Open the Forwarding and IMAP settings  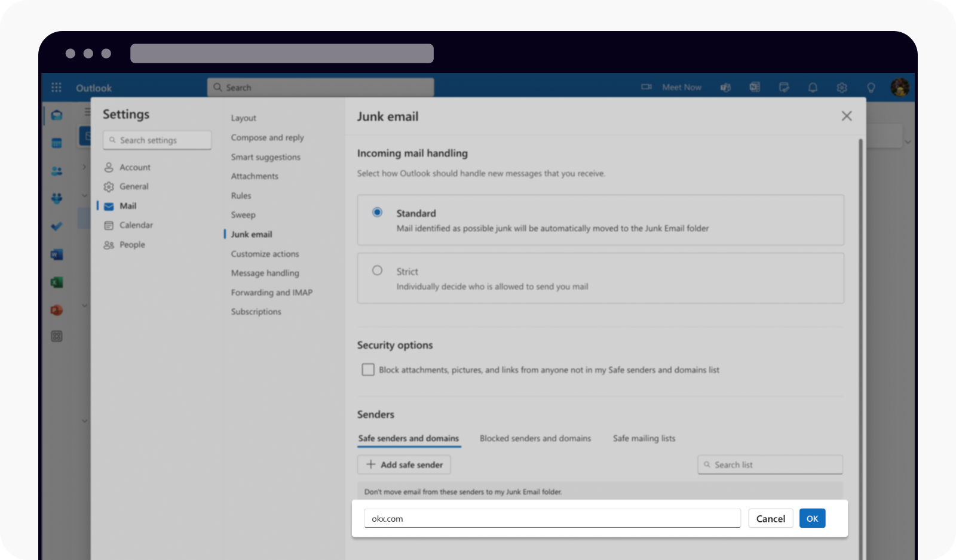point(271,293)
